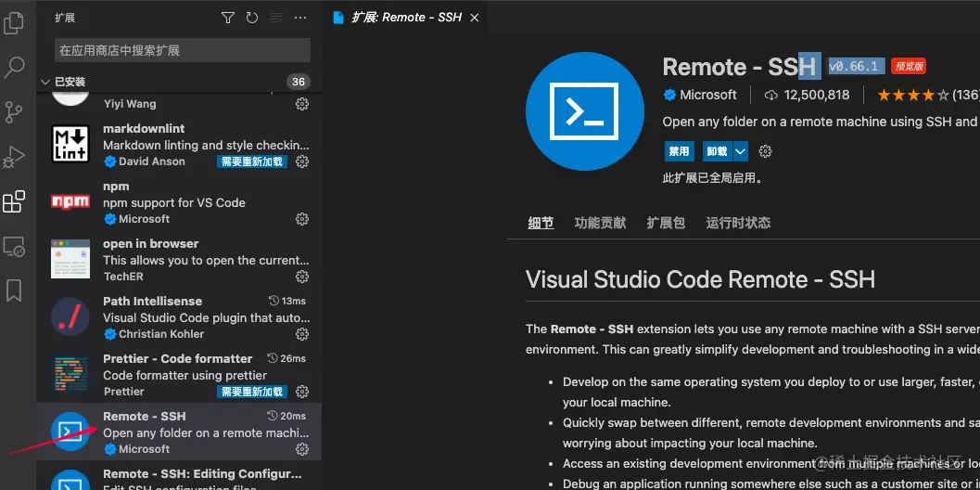The height and width of the screenshot is (490, 980).
Task: Click the 13ms activation time for Path Intellisense
Action: (286, 301)
